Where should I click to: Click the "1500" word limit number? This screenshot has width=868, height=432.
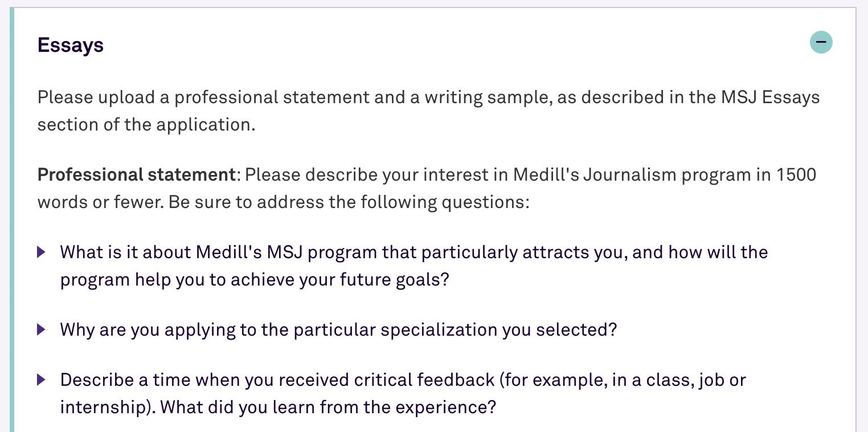pos(796,174)
